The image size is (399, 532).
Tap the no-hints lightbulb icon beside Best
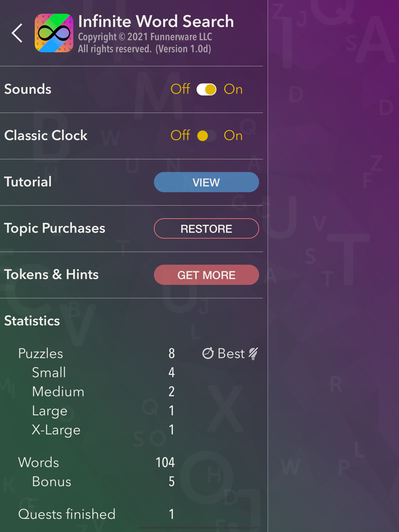[x=253, y=353]
